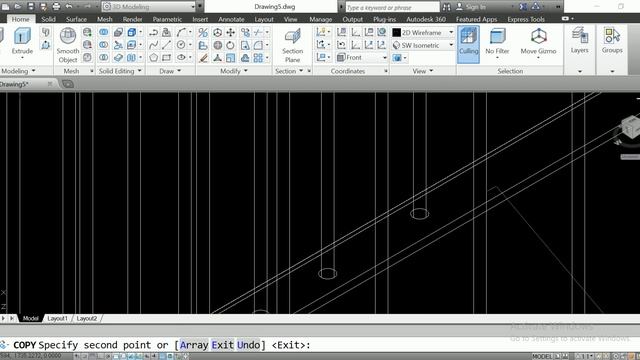
Task: Open the Layout2 tab
Action: click(87, 318)
